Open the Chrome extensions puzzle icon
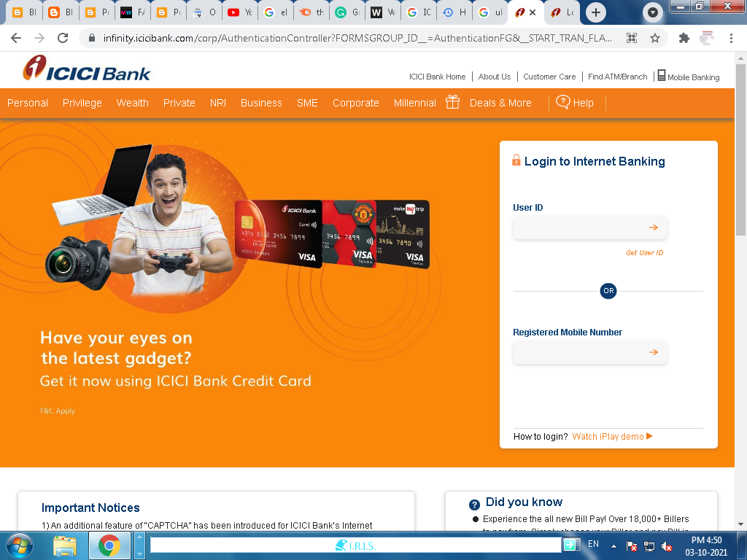Viewport: 747px width, 560px height. tap(684, 38)
